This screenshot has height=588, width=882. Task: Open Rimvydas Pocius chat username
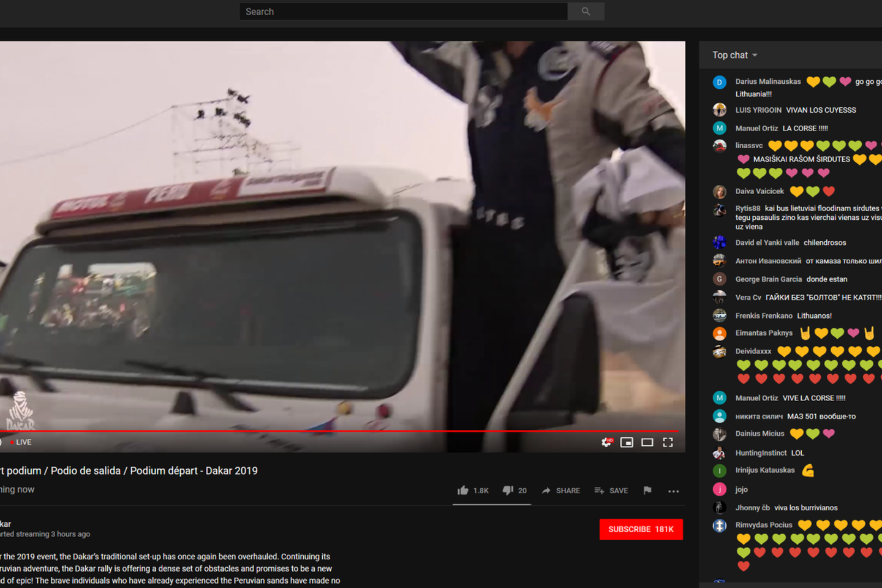(764, 525)
